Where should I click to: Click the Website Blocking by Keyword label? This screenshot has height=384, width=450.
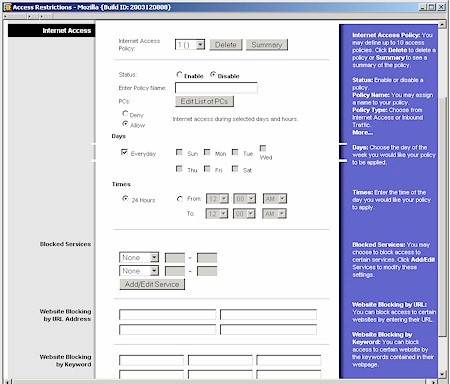[66, 361]
